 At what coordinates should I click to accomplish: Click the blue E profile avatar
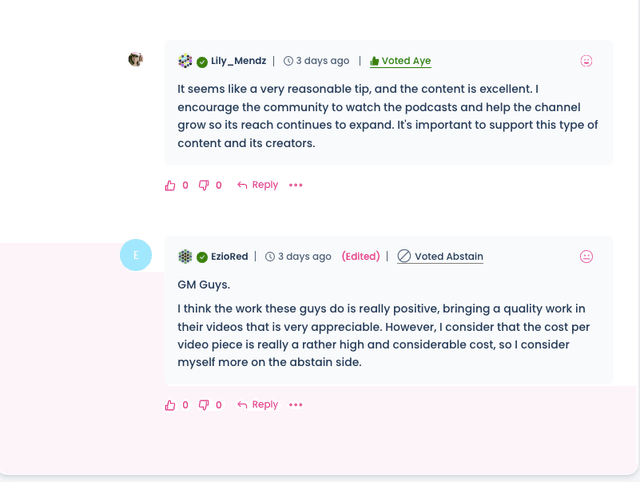136,255
